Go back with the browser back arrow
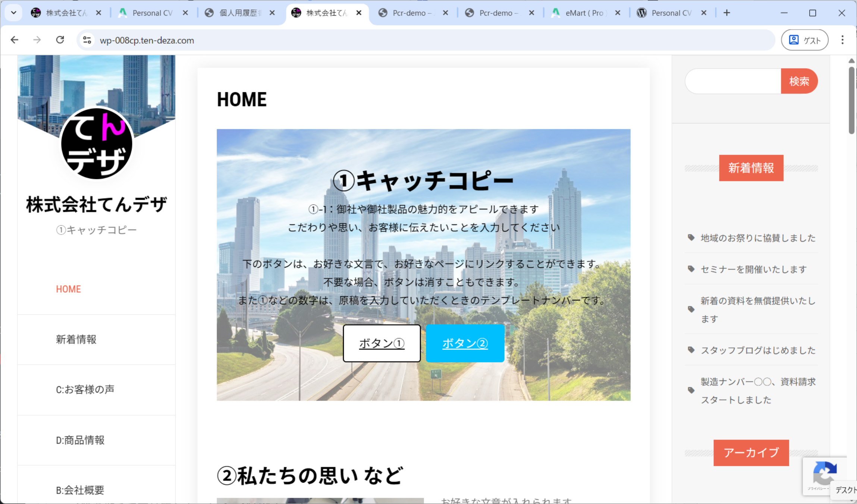857x504 pixels. coord(15,40)
